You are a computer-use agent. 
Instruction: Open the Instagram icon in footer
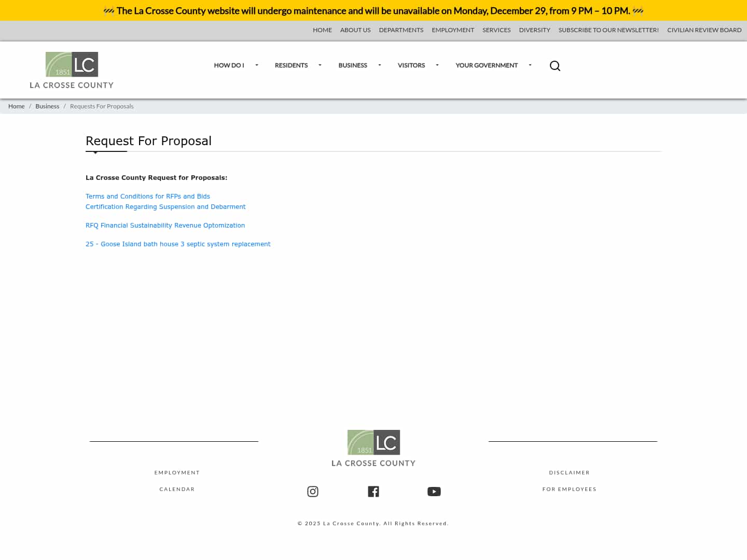pos(312,491)
